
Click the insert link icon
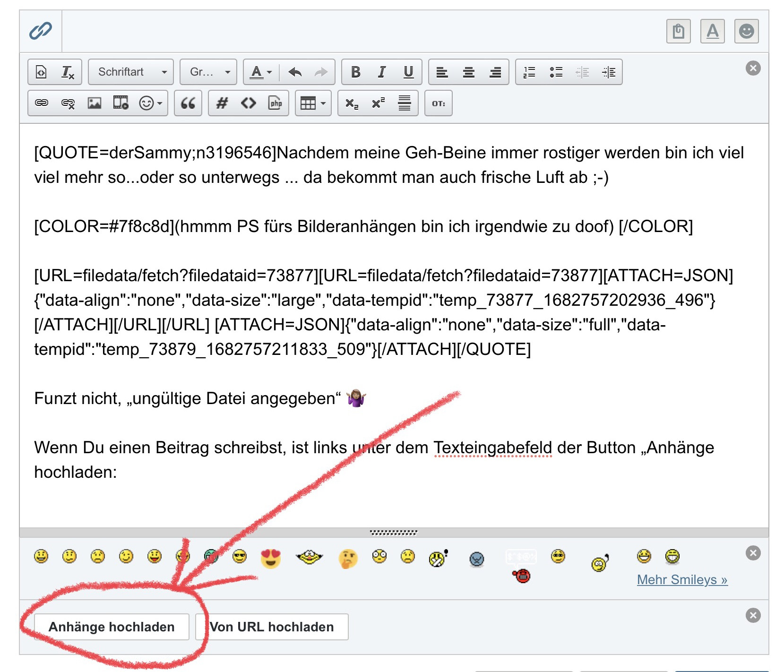tap(42, 103)
